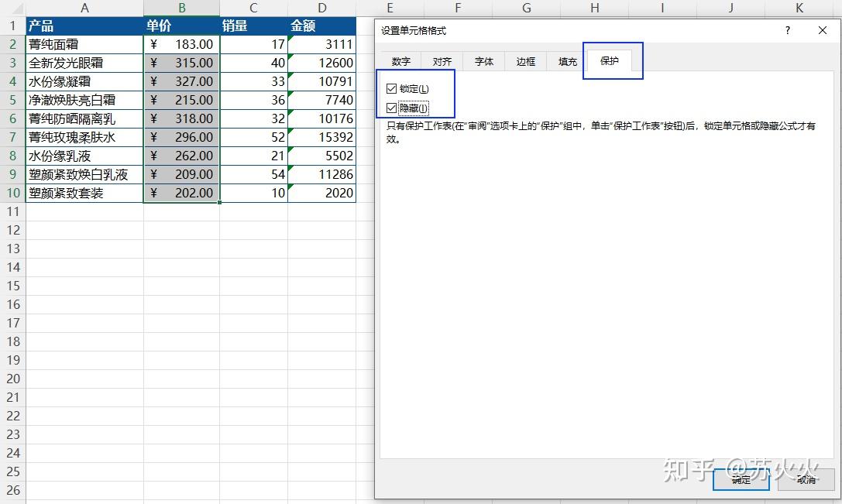This screenshot has height=504, width=842.
Task: Select cell 水份缘乳液
Action: [84, 156]
